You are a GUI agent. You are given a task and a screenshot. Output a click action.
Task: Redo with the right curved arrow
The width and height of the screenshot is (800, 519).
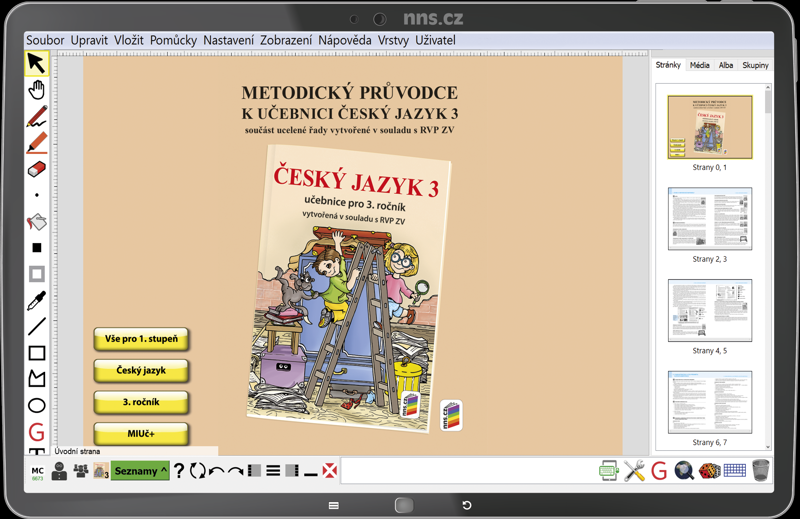pos(235,471)
